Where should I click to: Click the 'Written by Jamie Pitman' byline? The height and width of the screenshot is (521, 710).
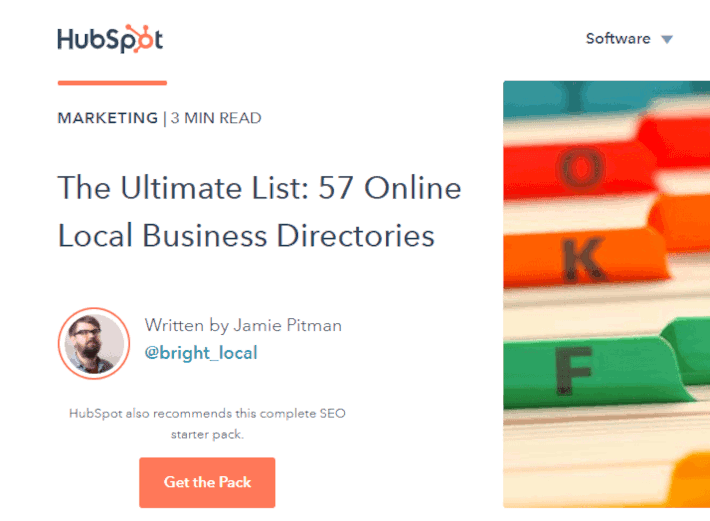tap(243, 325)
